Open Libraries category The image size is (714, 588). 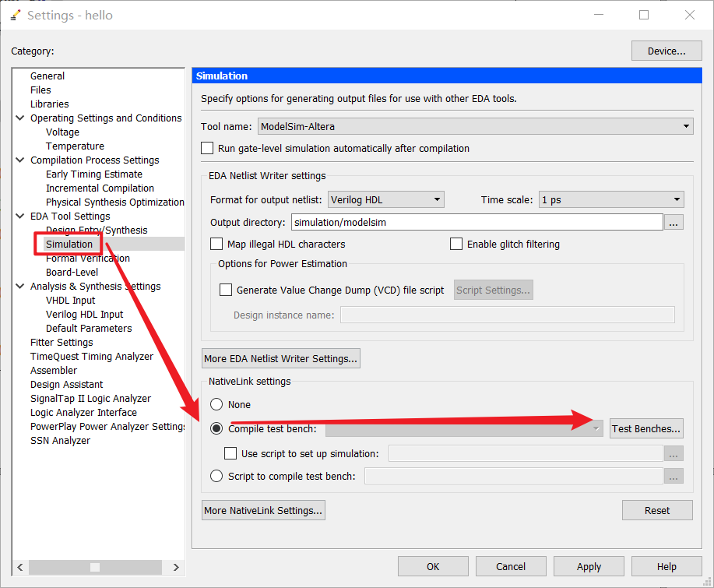tap(50, 104)
